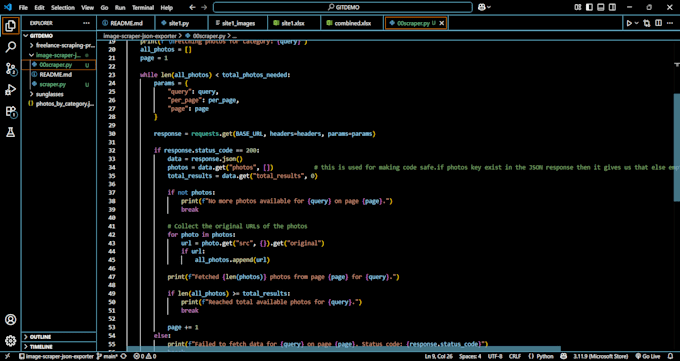Click the main branch status item
Screen dimensions: 680x361
(107, 356)
